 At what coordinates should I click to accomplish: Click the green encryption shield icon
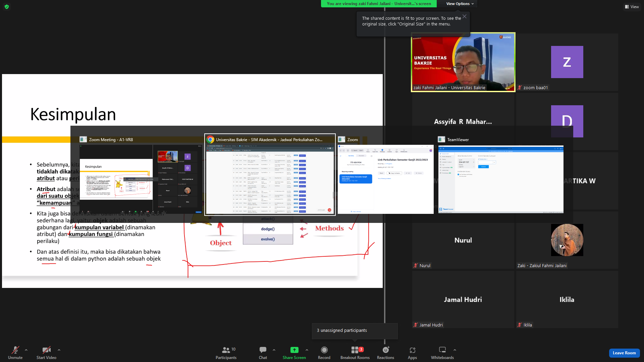[7, 7]
